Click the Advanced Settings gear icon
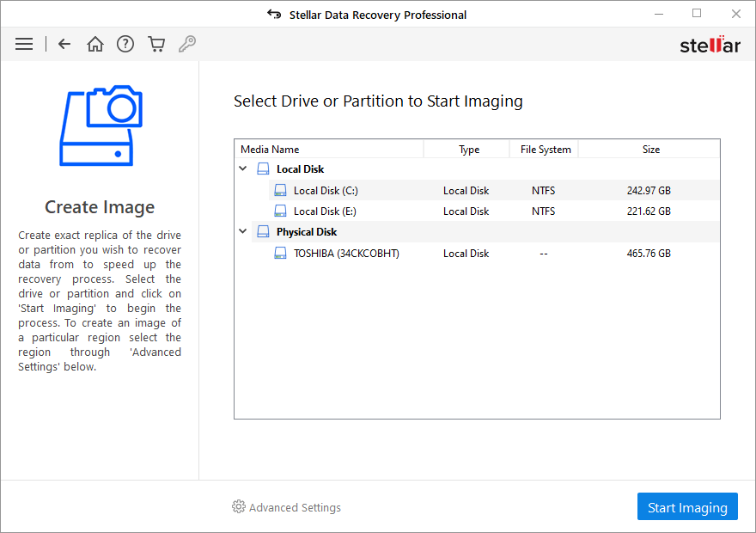 pyautogui.click(x=239, y=507)
